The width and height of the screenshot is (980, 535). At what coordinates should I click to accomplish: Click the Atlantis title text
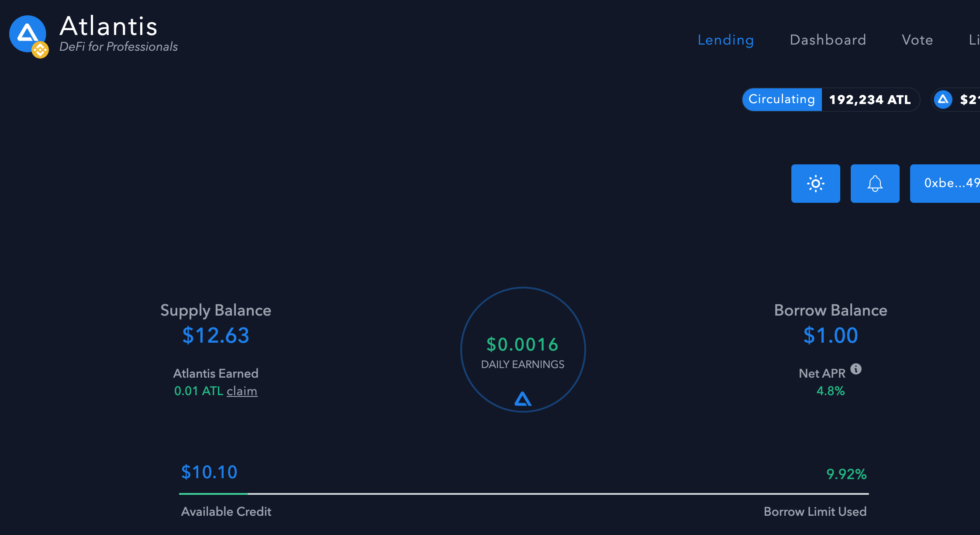[108, 26]
